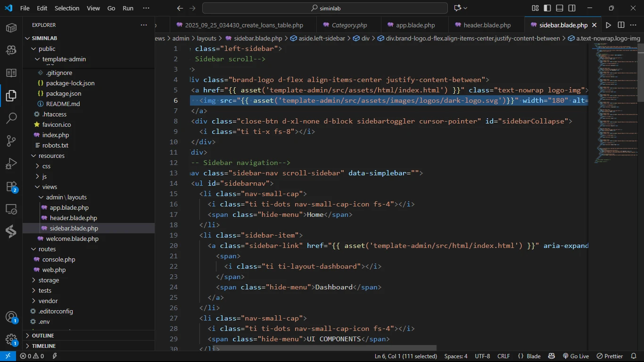Click the Accounts icon
Image resolution: width=644 pixels, height=362 pixels.
[11, 317]
